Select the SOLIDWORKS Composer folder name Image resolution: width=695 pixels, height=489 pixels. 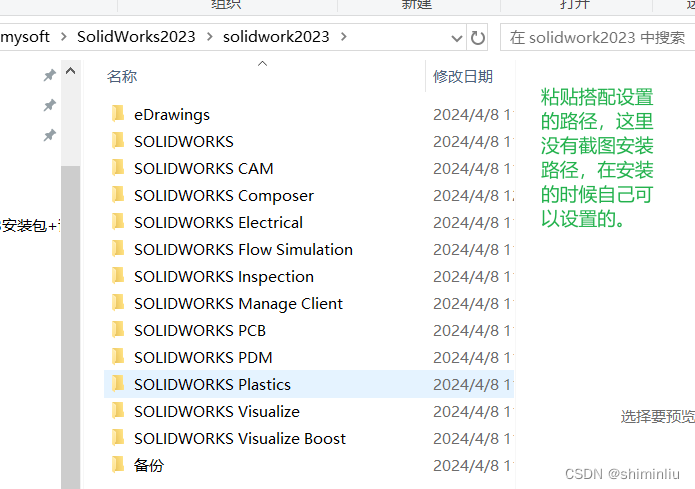coord(224,196)
